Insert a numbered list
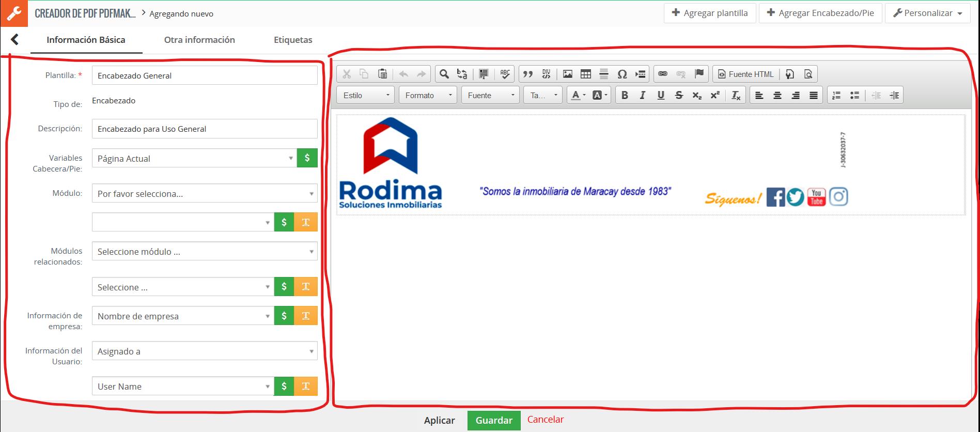The image size is (980, 432). (x=836, y=96)
